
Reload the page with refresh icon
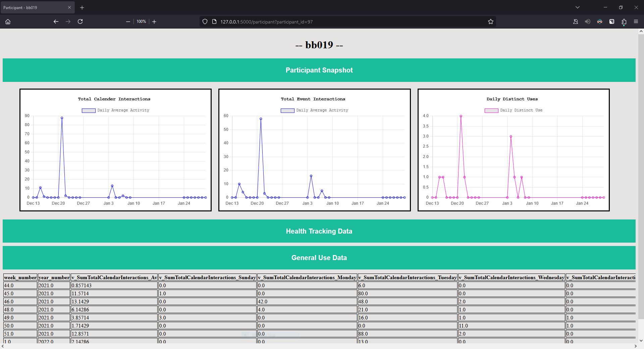80,21
